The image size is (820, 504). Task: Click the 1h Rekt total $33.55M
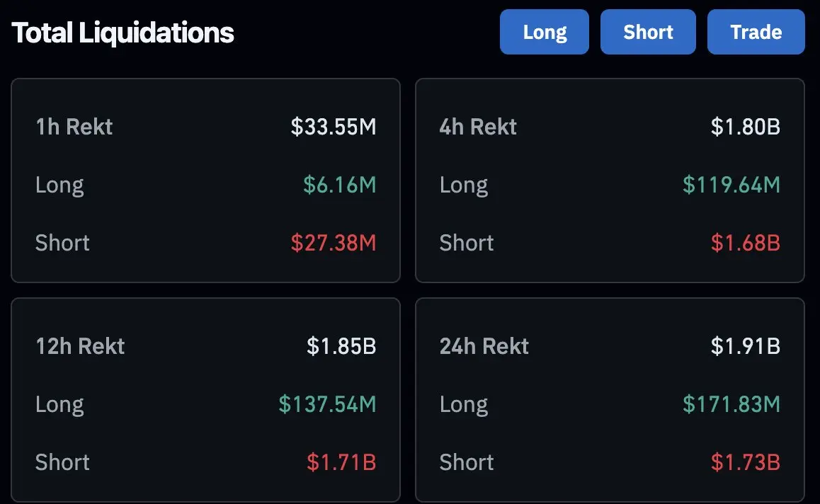coord(333,127)
